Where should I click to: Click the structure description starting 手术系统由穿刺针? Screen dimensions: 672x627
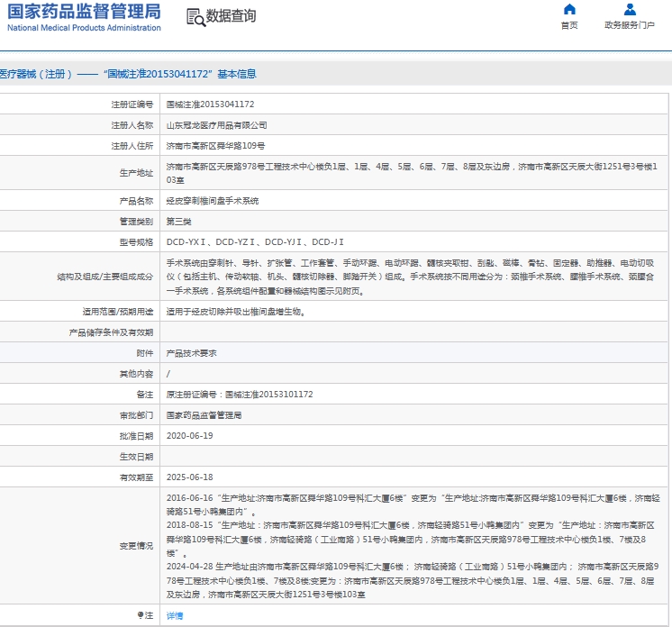(x=411, y=277)
